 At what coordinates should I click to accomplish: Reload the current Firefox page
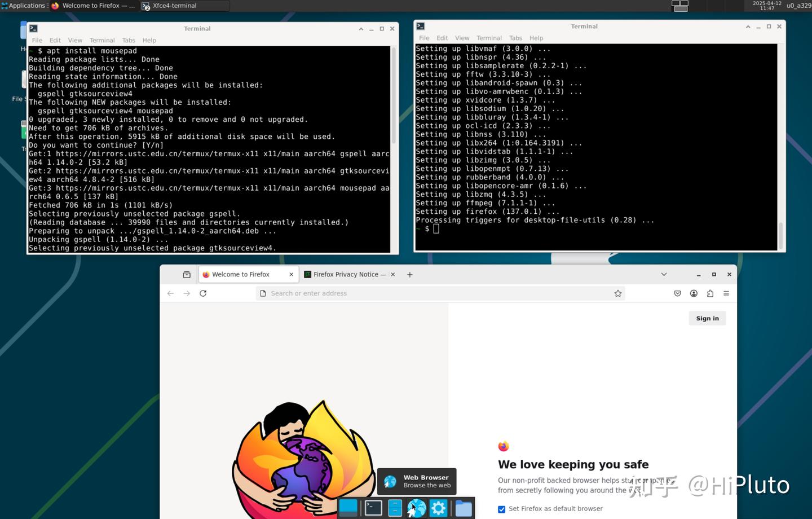click(x=203, y=293)
